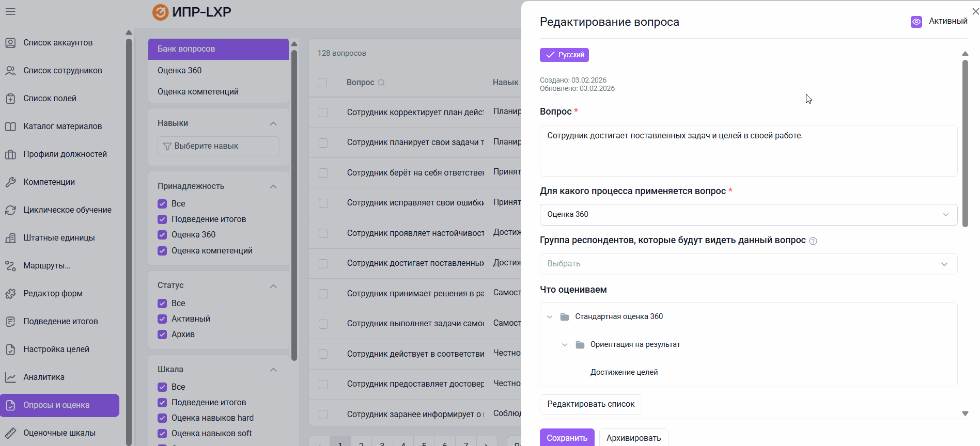The image size is (980, 446).
Task: Open the Список аккаунтов sidebar icon
Action: (10, 43)
